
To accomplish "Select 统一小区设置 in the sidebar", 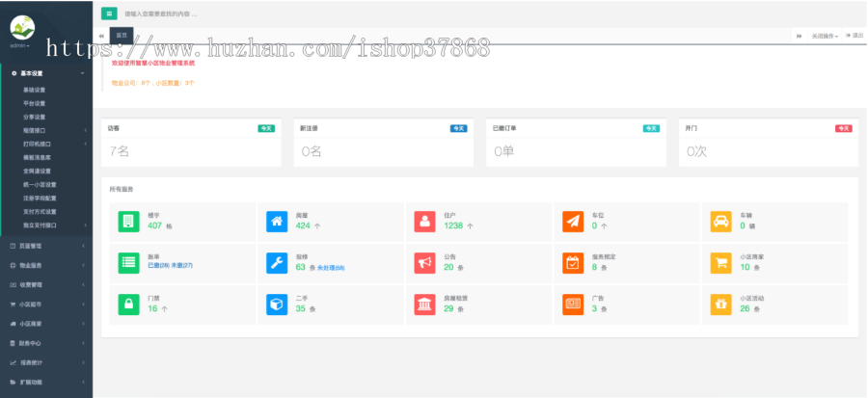I will click(40, 185).
